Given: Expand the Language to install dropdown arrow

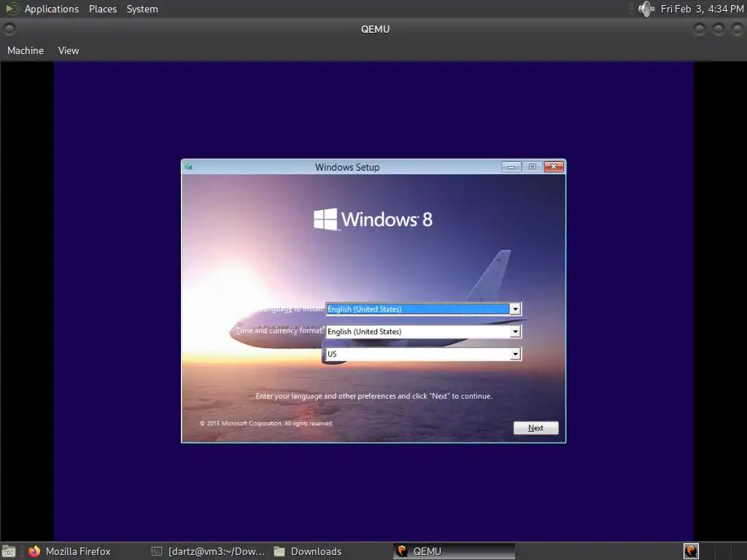Looking at the screenshot, I should point(515,309).
